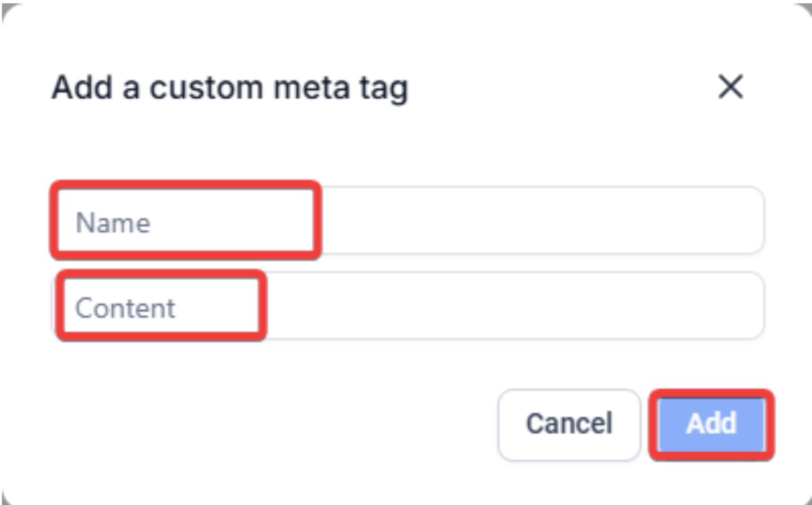Select the meta tag Name text box
Image resolution: width=812 pixels, height=505 pixels.
click(x=408, y=221)
